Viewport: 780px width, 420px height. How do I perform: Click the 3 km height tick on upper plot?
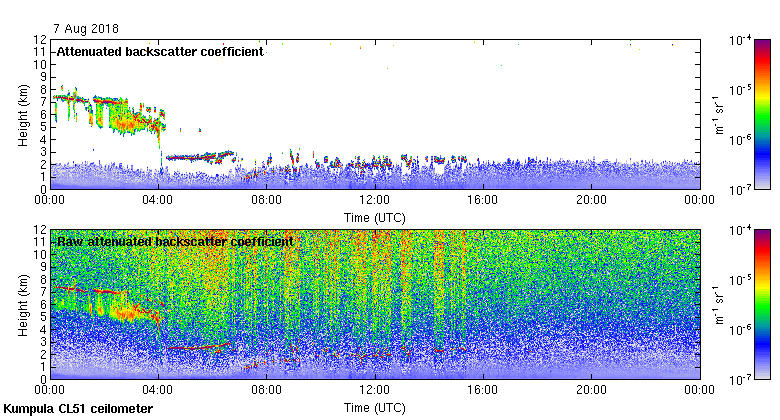pyautogui.click(x=43, y=152)
